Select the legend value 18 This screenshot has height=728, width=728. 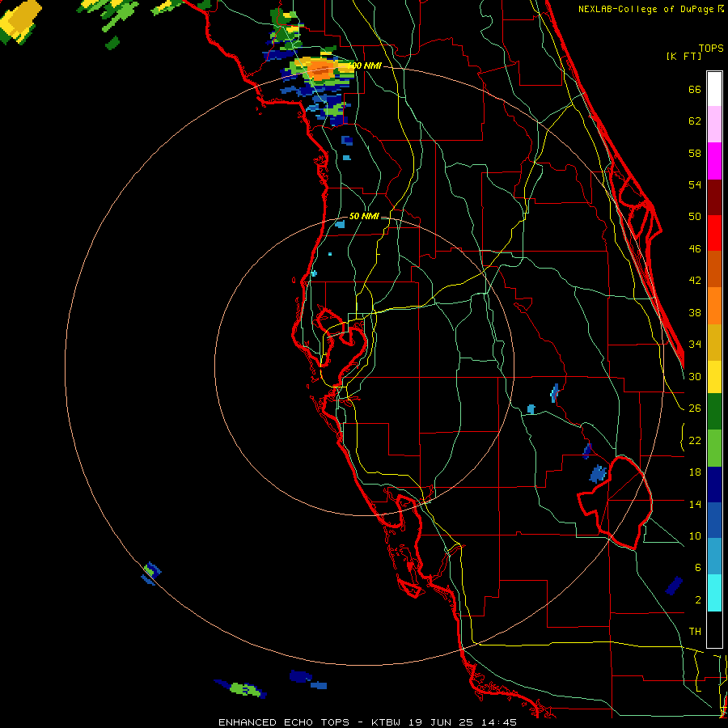click(x=695, y=472)
